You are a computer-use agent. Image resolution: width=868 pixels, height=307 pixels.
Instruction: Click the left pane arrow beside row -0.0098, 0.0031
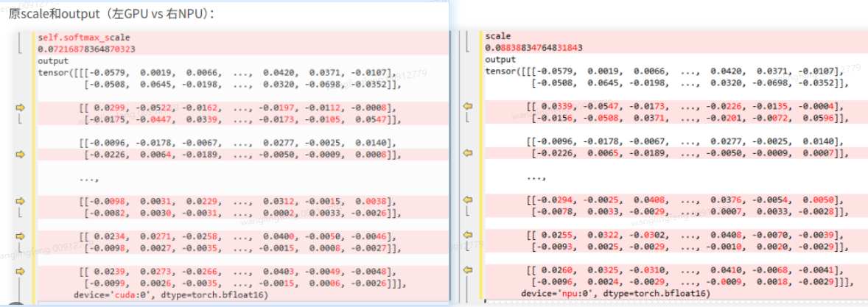click(x=21, y=200)
